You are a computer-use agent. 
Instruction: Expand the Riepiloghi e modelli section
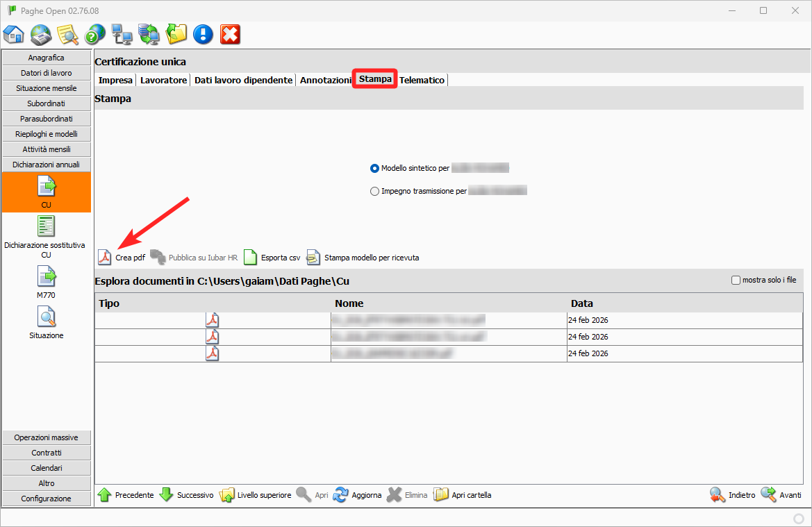(47, 134)
